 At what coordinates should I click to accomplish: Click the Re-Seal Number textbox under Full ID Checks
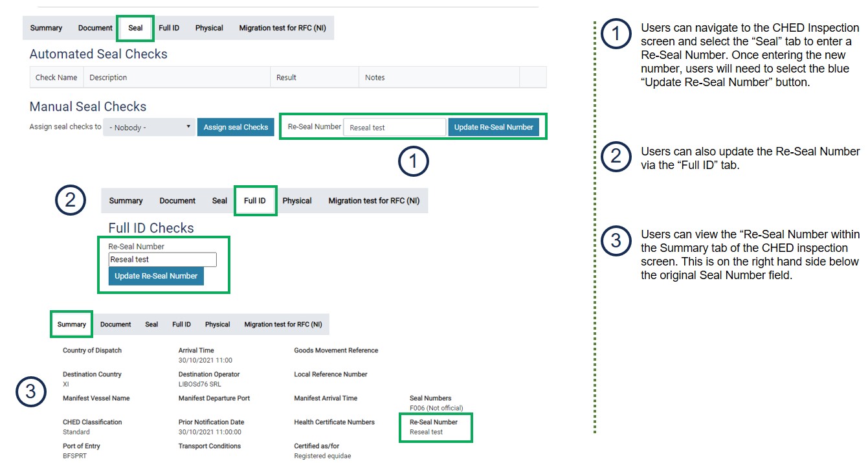(x=162, y=260)
